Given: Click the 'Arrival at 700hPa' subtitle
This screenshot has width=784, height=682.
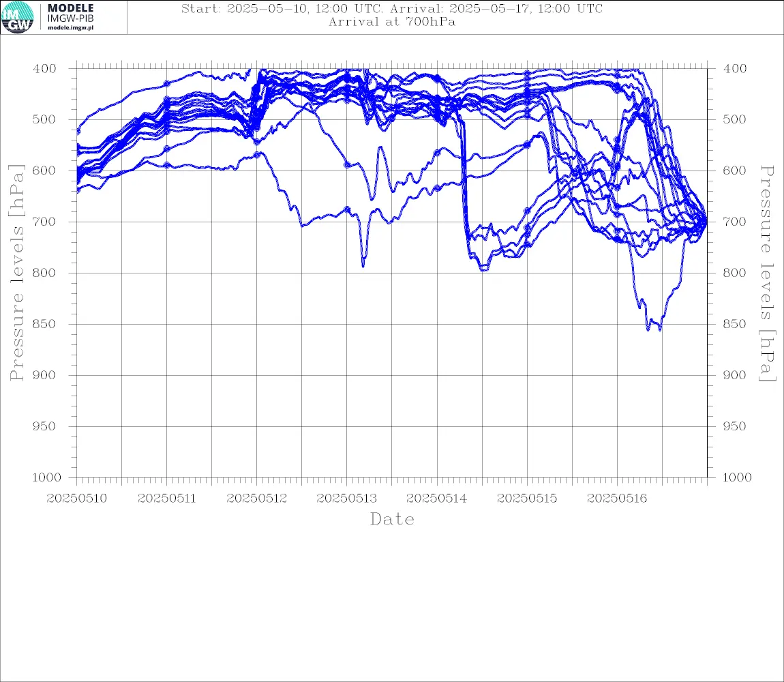Looking at the screenshot, I should point(391,22).
